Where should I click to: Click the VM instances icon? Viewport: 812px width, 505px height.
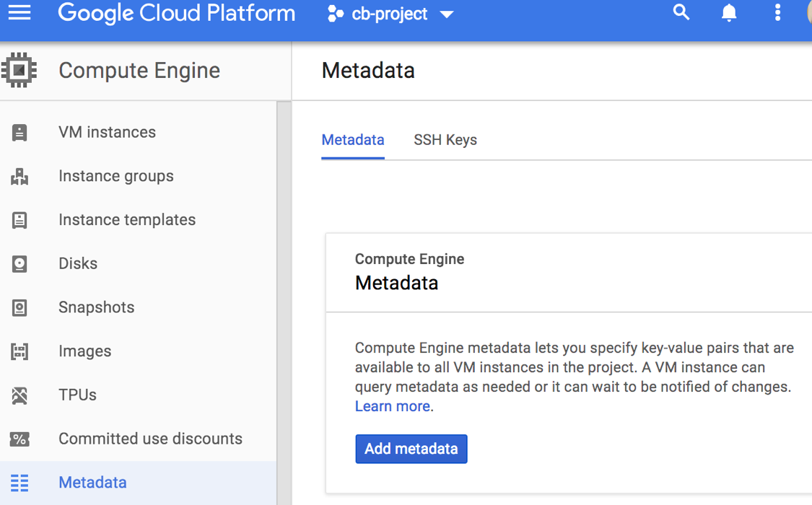(19, 133)
